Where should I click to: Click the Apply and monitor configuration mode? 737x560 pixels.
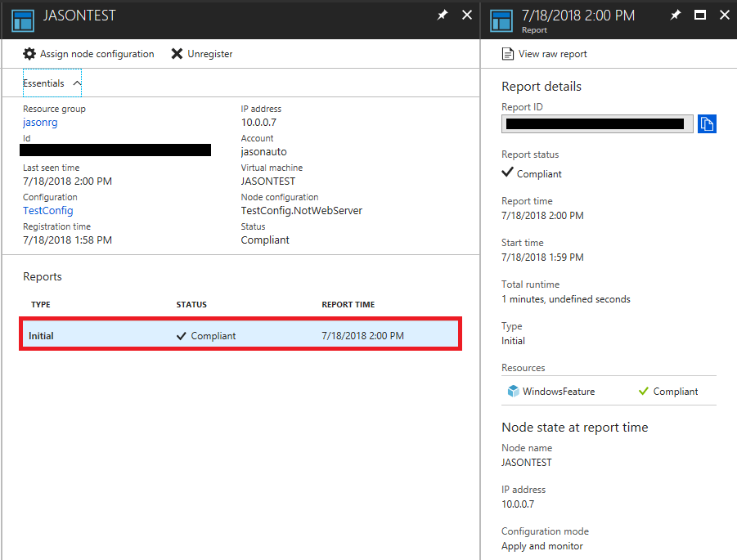(542, 546)
